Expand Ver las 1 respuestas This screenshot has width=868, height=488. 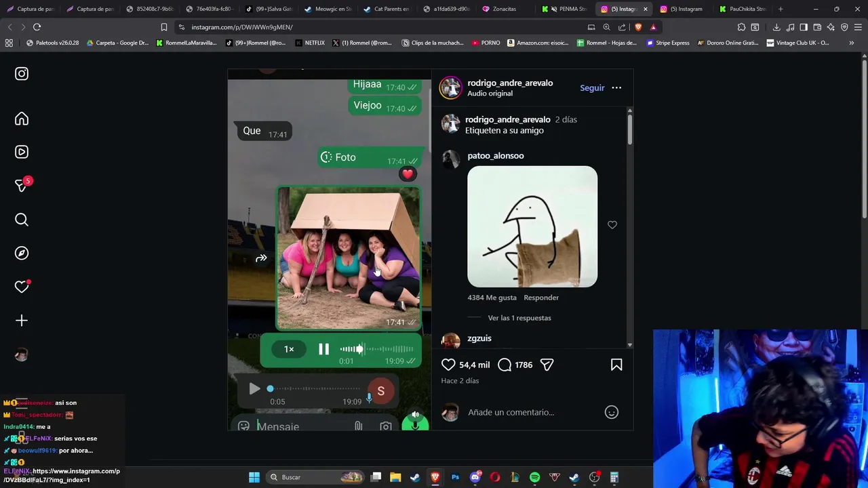(x=519, y=318)
